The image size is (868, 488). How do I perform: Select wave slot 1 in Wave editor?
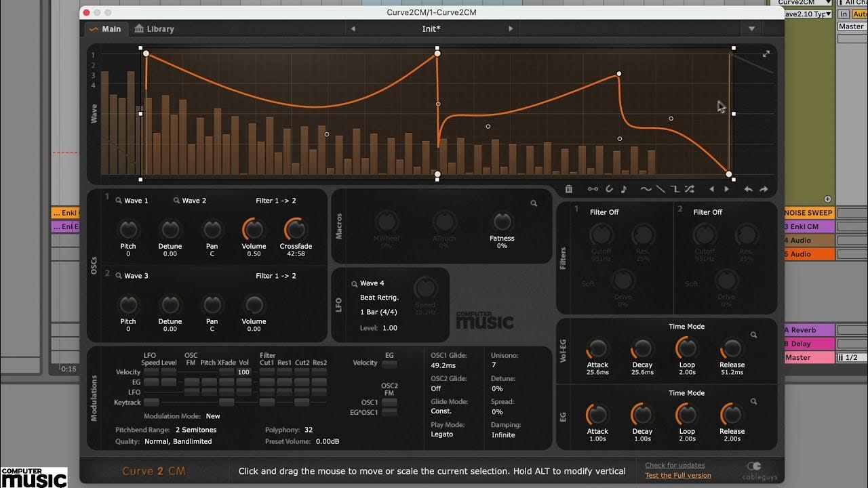pos(94,56)
